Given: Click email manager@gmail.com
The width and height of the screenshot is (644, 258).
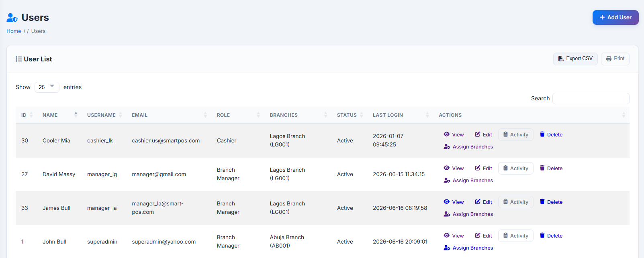Looking at the screenshot, I should pos(159,174).
